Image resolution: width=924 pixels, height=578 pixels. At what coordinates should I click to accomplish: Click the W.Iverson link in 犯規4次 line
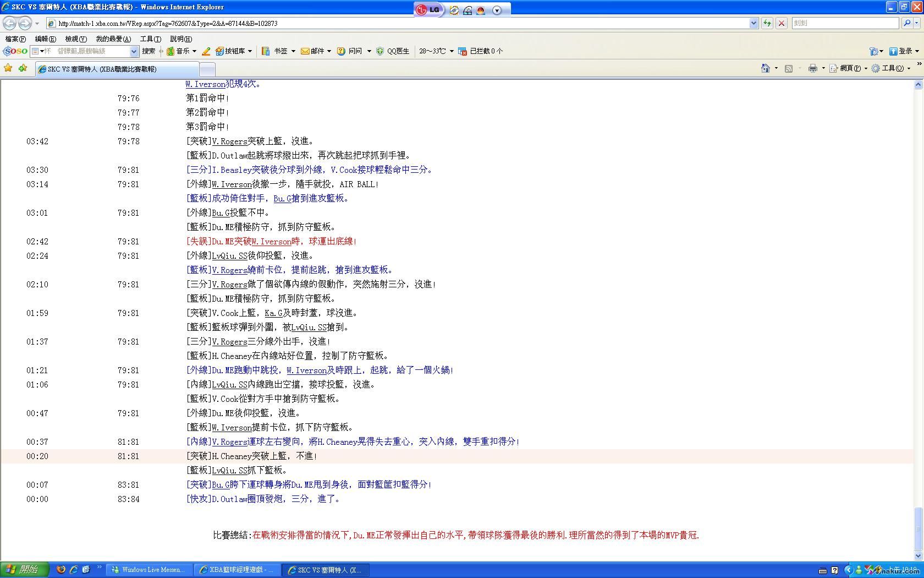coord(206,84)
